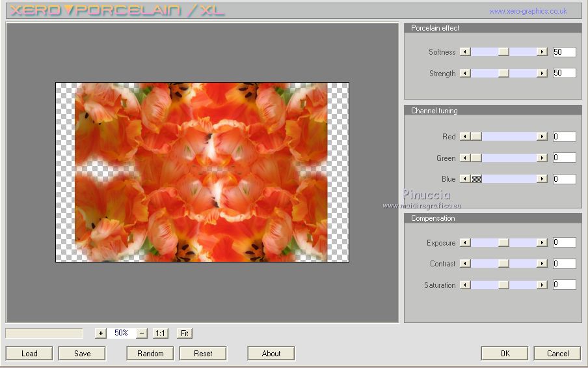Save current settings preset

click(x=82, y=354)
